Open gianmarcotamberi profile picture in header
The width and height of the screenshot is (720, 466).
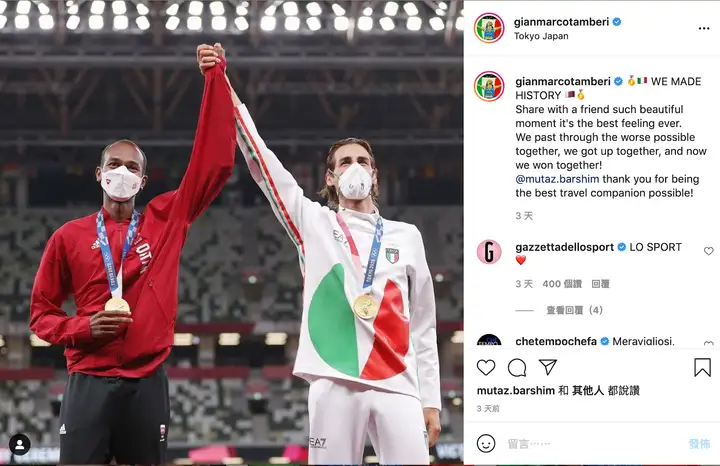pyautogui.click(x=489, y=28)
